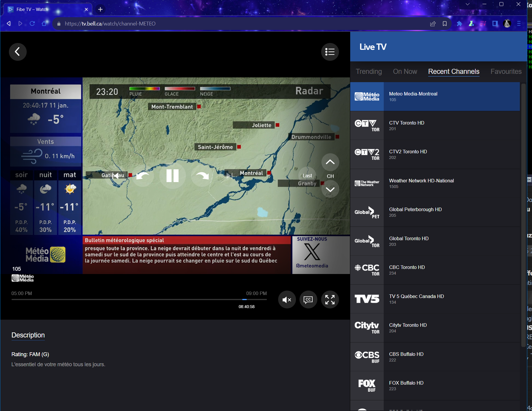
Task: Bookmark this page in the browser
Action: coord(445,24)
